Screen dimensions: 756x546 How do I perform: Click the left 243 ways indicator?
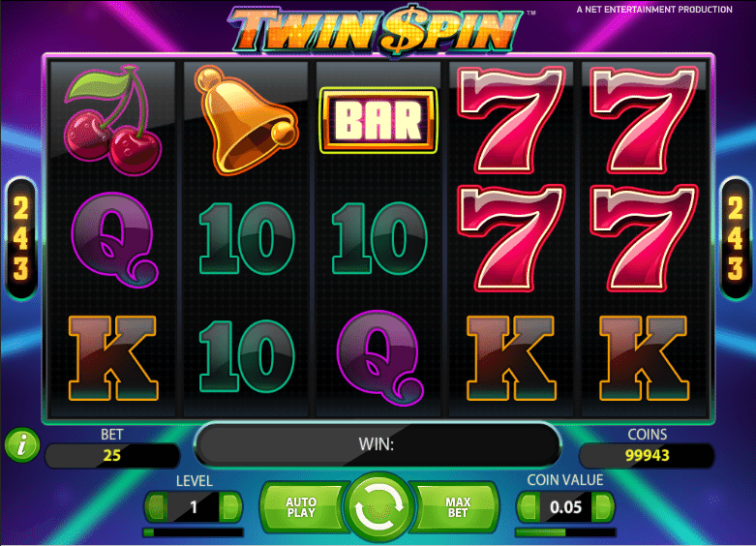click(x=21, y=239)
